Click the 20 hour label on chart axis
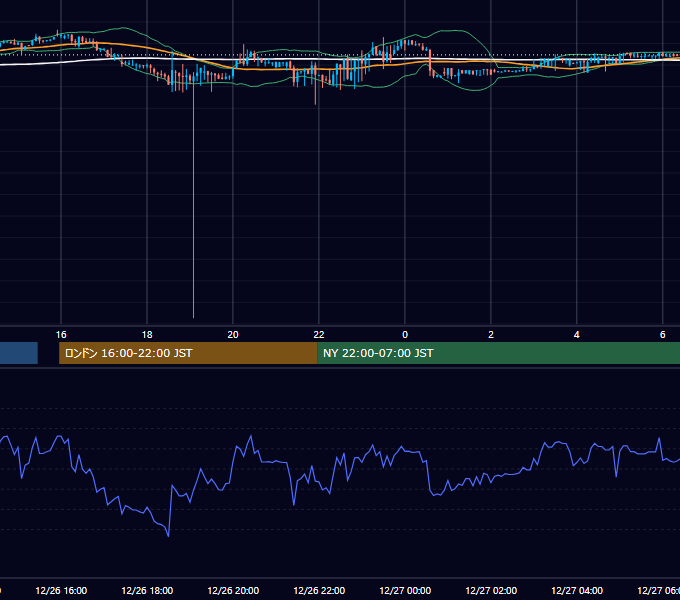Image resolution: width=680 pixels, height=600 pixels. (x=233, y=335)
